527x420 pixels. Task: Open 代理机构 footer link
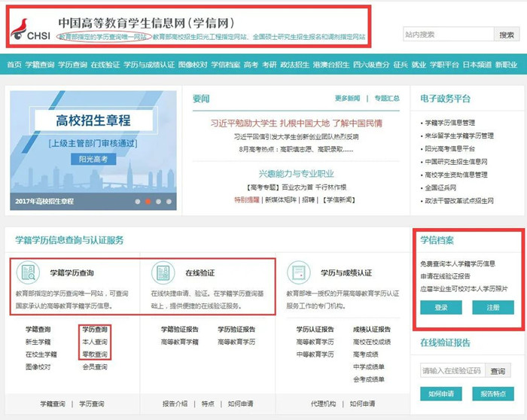(323, 404)
